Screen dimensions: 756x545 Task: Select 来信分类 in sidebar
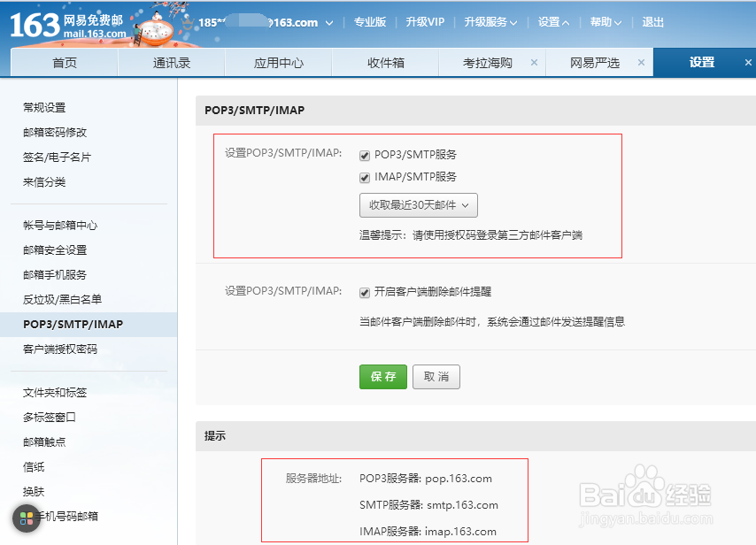44,182
